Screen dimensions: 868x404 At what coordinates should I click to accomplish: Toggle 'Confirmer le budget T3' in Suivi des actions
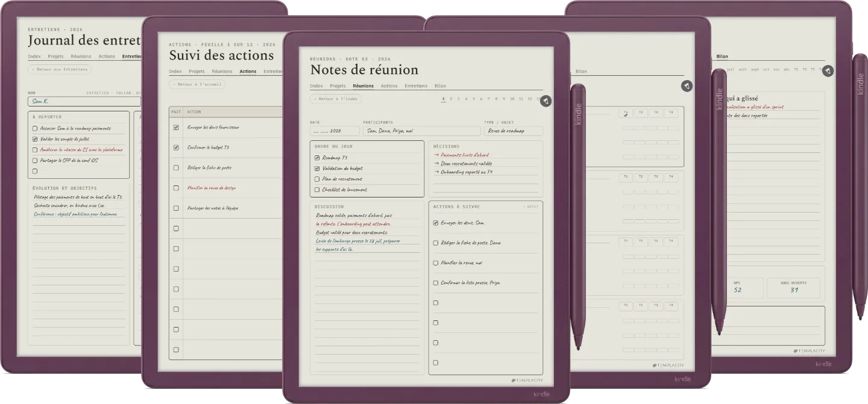(x=176, y=148)
